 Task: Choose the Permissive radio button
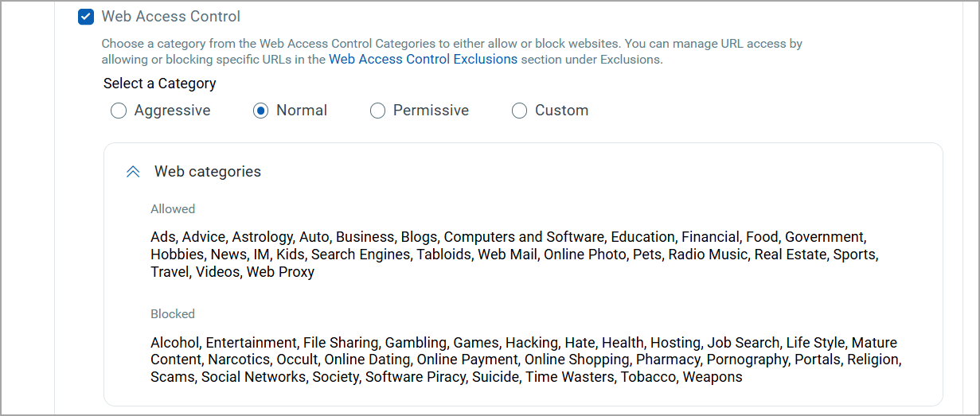coord(377,111)
